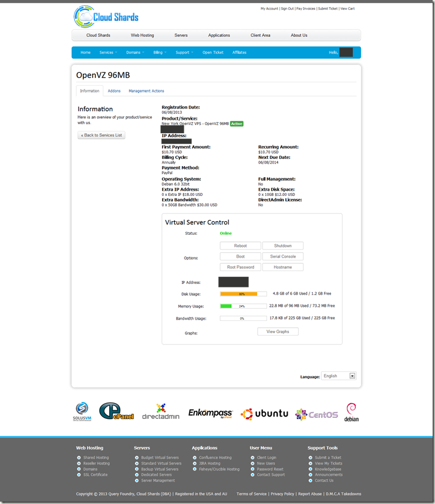Click the bullet icon beside Submit a Ticket
This screenshot has width=435, height=504.
click(x=311, y=458)
